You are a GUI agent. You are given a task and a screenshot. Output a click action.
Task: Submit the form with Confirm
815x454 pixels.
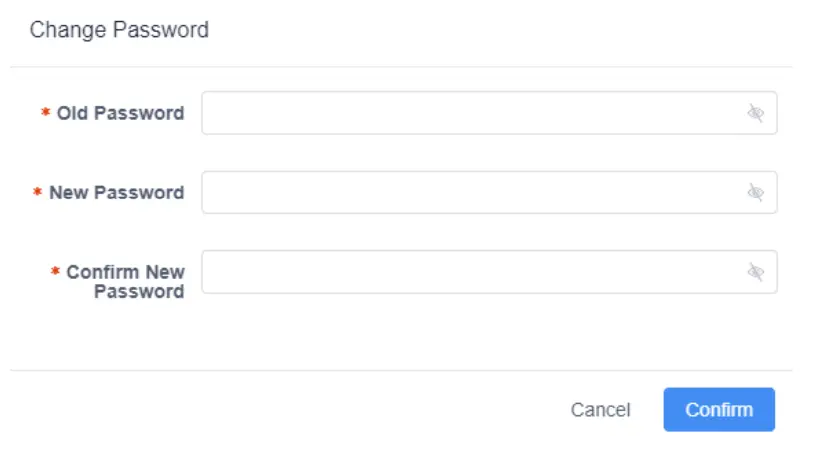(719, 410)
